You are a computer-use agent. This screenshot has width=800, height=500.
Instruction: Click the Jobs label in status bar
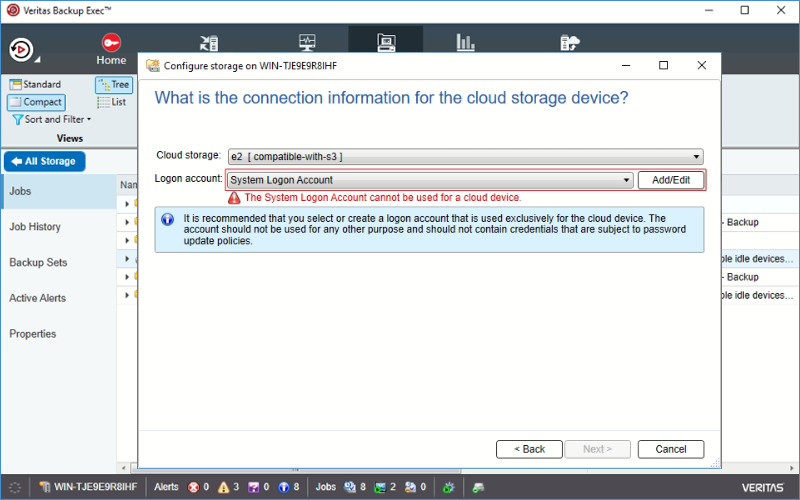click(326, 487)
